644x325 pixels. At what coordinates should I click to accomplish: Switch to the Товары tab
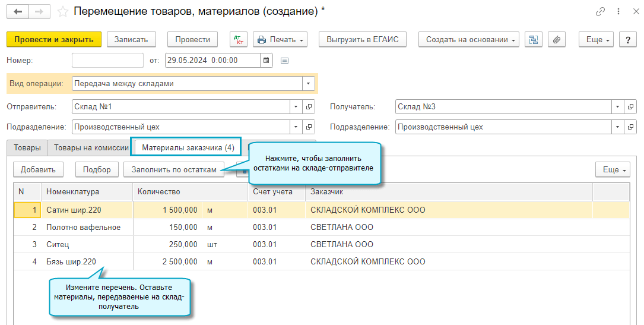click(x=27, y=148)
